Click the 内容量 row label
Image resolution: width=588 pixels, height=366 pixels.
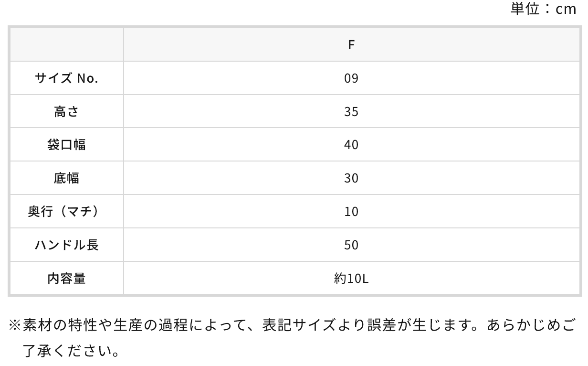point(66,278)
